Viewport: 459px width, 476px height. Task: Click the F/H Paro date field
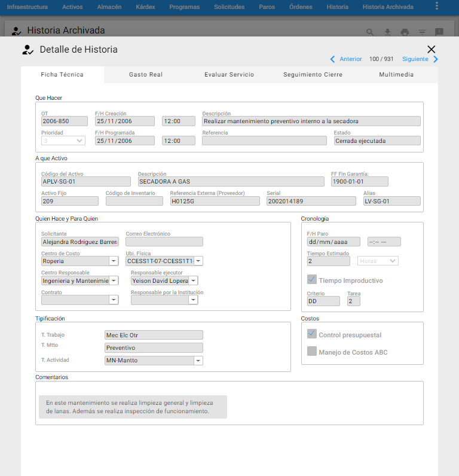point(333,242)
